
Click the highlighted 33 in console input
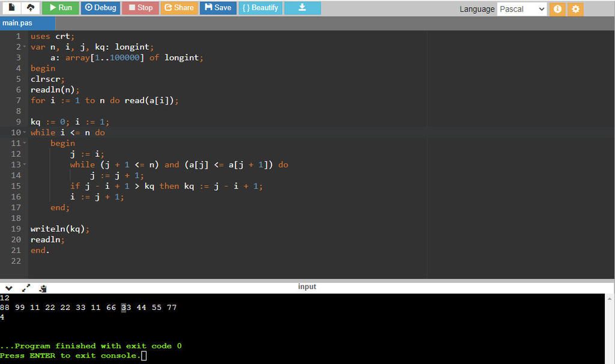[x=126, y=308]
